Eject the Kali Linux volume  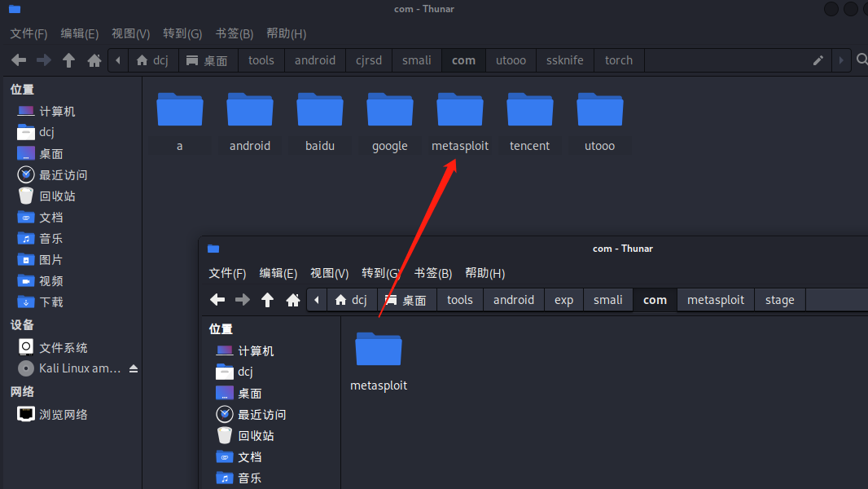[x=134, y=368]
